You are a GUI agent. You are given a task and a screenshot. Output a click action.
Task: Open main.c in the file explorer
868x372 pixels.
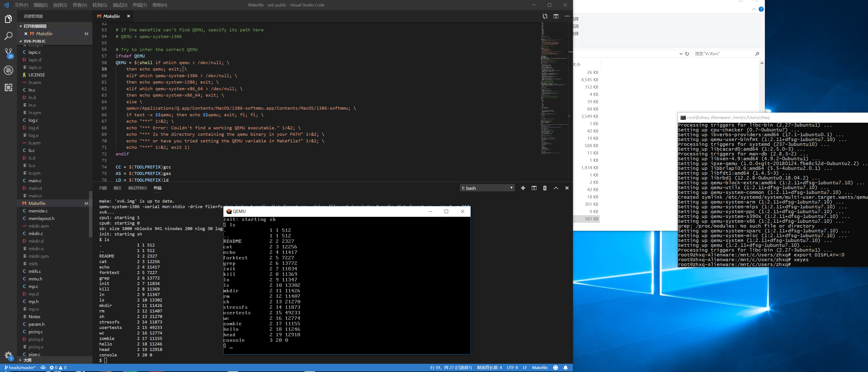click(x=35, y=181)
